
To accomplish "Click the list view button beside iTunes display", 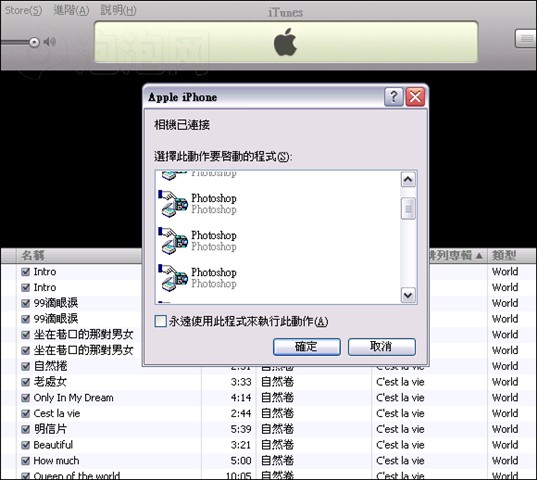I will (526, 38).
